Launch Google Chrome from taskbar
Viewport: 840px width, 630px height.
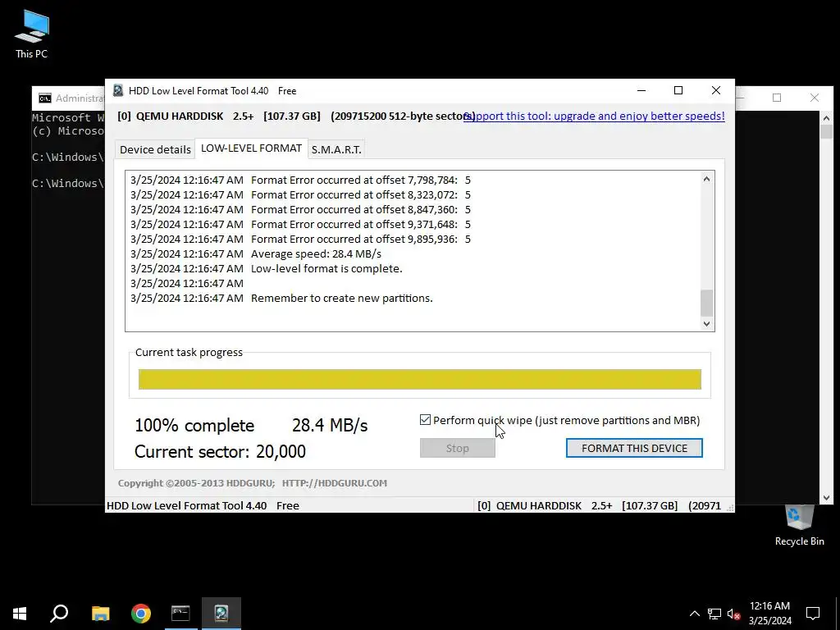coord(141,614)
